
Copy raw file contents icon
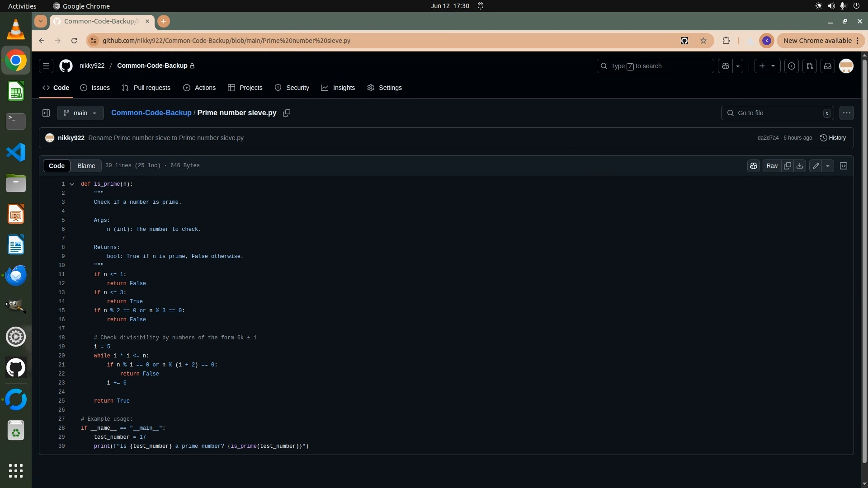788,166
